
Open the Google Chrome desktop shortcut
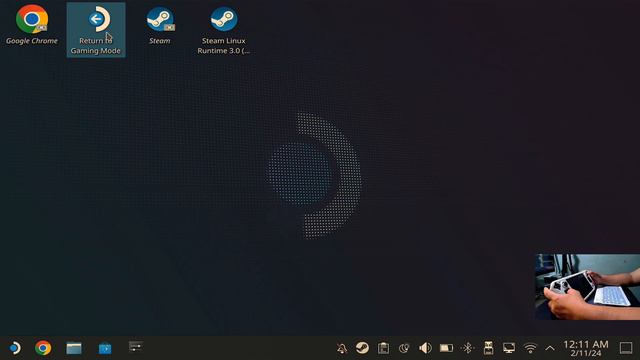point(32,24)
